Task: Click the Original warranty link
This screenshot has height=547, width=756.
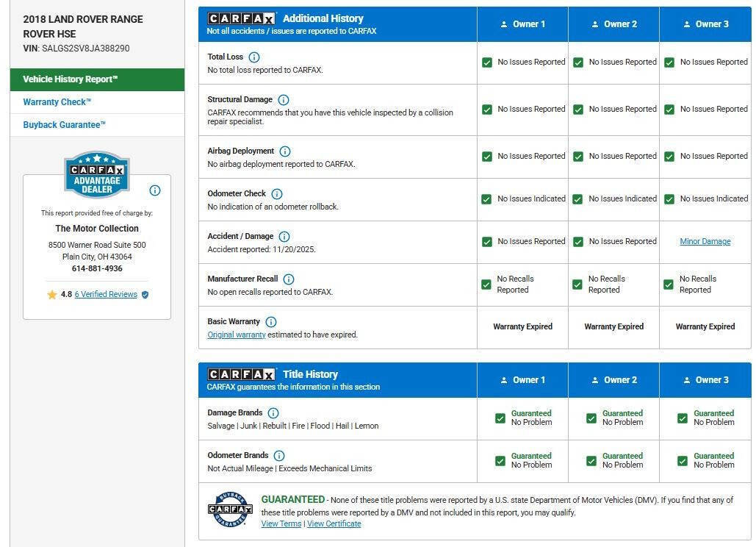Action: [236, 335]
